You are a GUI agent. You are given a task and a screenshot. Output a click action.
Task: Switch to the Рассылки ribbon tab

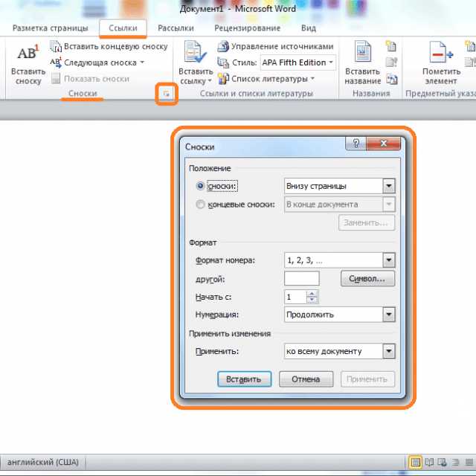coord(176,28)
